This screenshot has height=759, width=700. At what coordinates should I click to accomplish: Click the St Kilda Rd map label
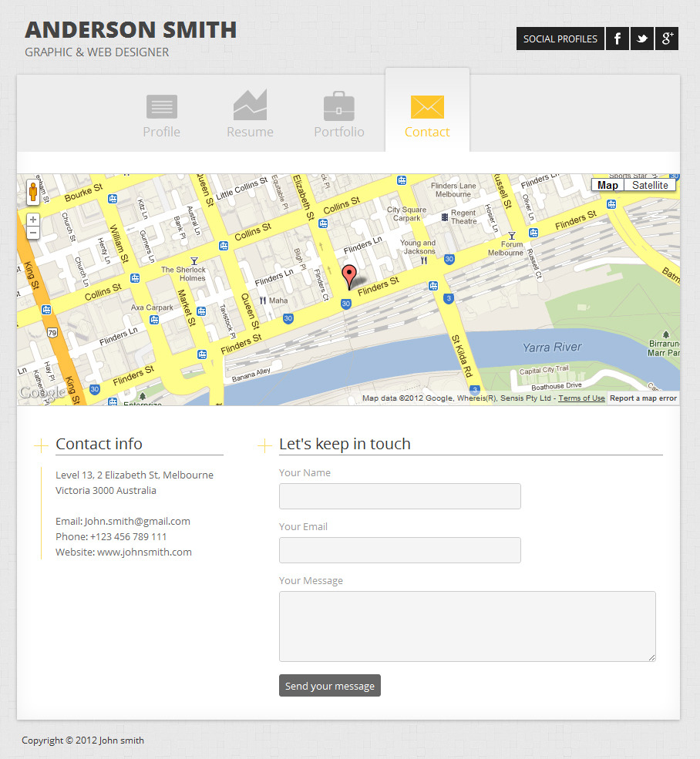(462, 356)
